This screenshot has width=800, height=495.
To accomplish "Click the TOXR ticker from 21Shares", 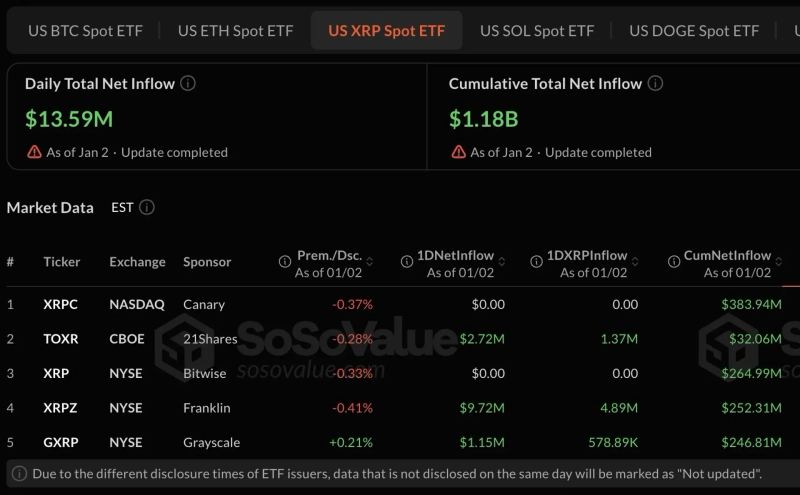I will coord(60,339).
